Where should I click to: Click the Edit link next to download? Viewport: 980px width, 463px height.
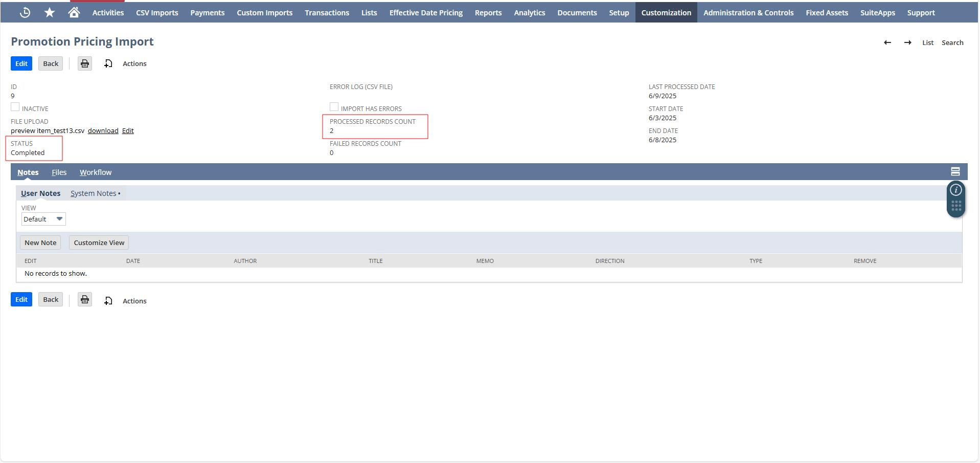[x=128, y=130]
